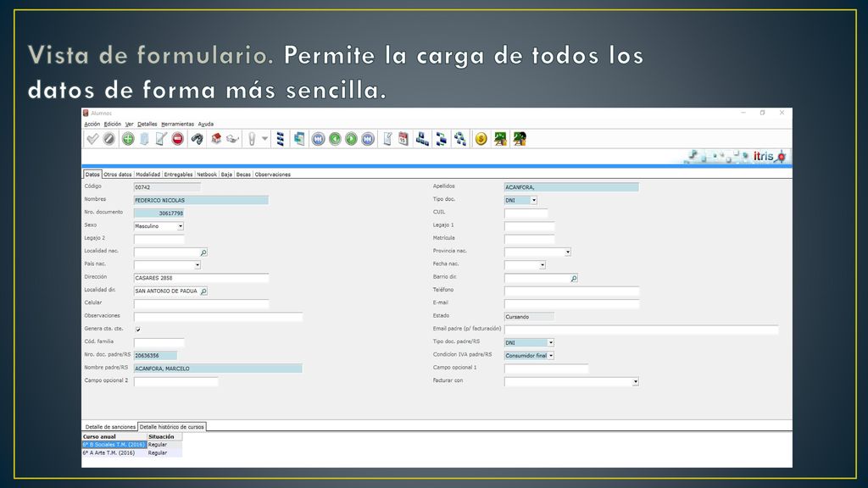Viewport: 868px width, 488px height.
Task: Select row 6º A Arte T.M. (2016)
Action: [x=131, y=452]
